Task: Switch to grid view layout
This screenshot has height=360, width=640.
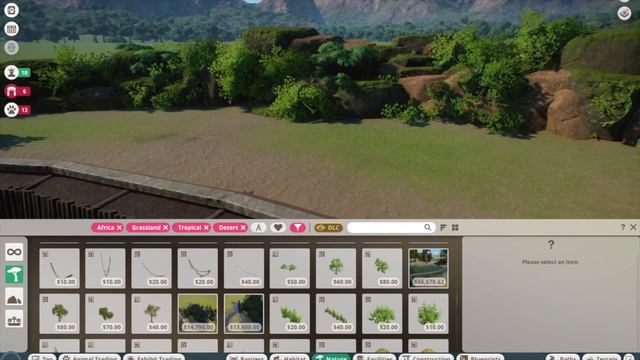Action: [x=455, y=227]
